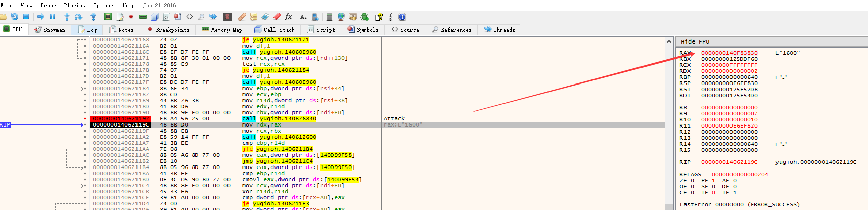Select the RAX register value 0000000140F83830
This screenshot has height=210, width=868.
(729, 53)
